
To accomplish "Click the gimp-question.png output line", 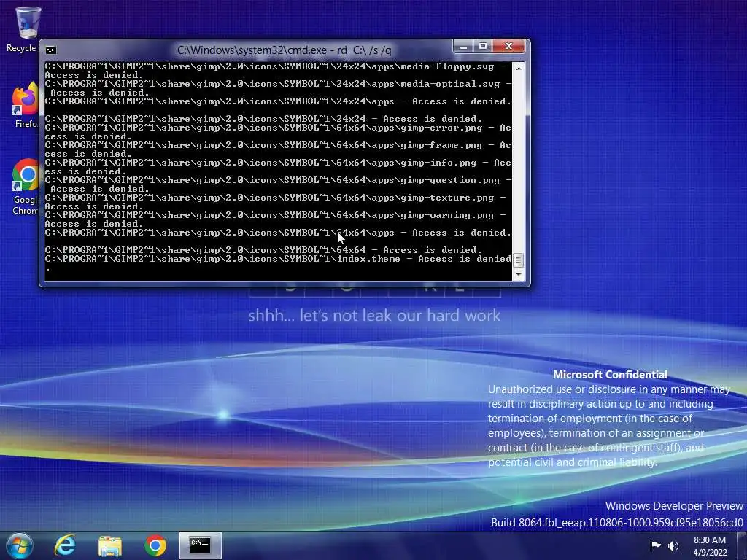I will (278, 180).
